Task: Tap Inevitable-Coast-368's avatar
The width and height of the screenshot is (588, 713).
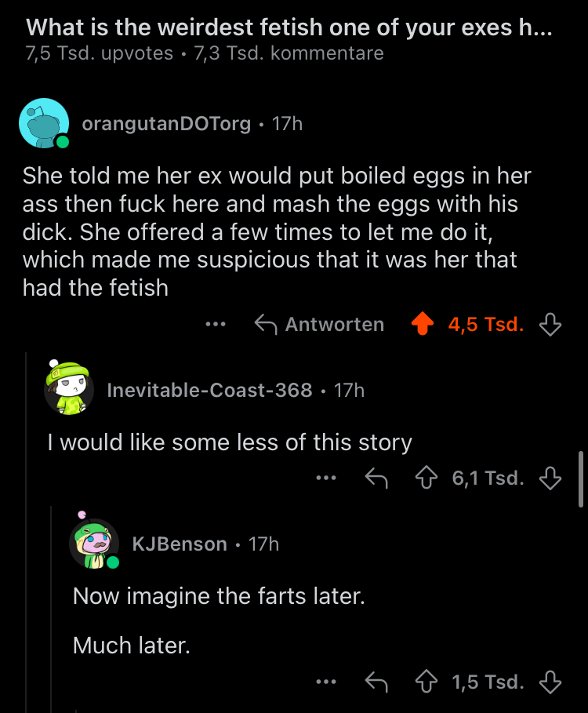Action: 69,388
